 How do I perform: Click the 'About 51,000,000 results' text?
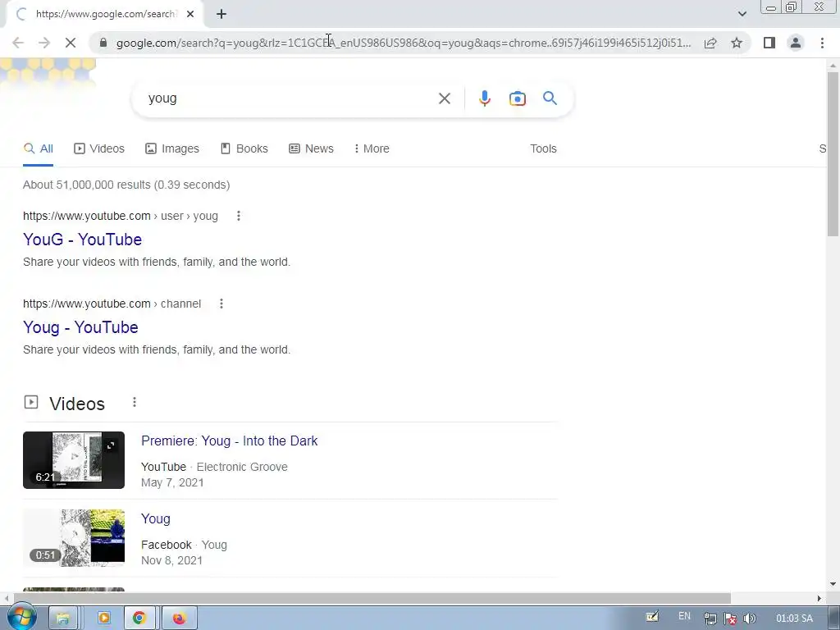pyautogui.click(x=126, y=185)
